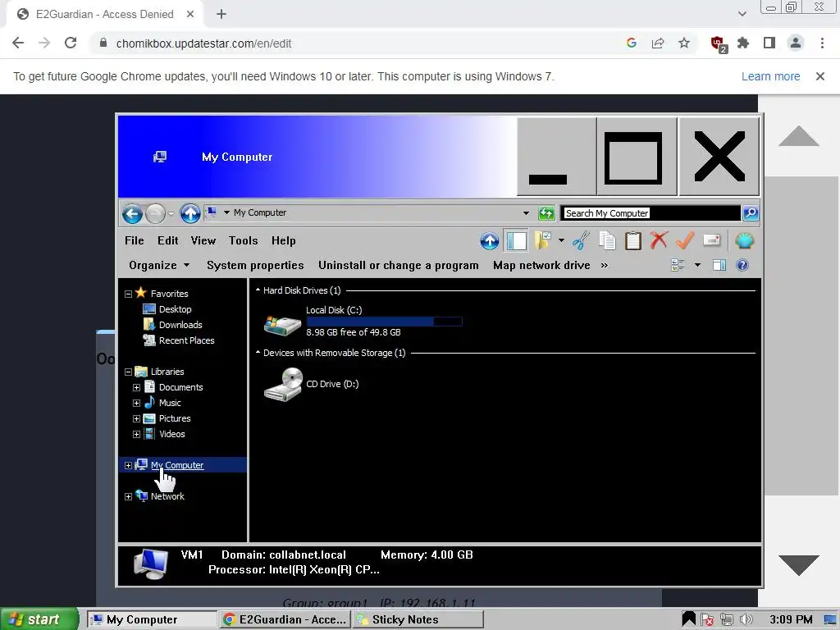Open the view options dropdown arrow
The height and width of the screenshot is (630, 840).
point(697,265)
